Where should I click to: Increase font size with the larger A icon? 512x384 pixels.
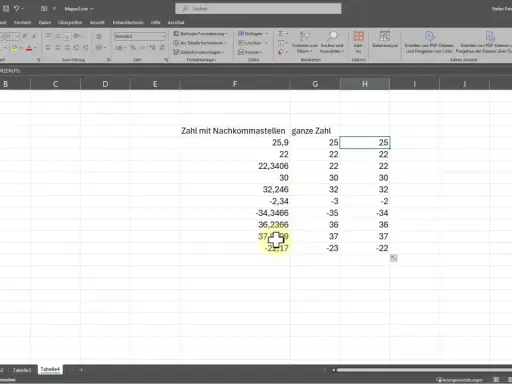click(x=25, y=36)
